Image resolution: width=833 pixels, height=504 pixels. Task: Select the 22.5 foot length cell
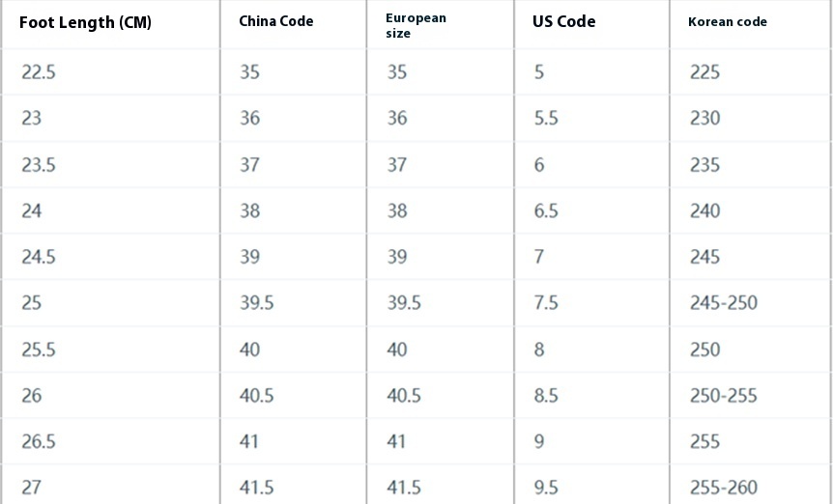click(39, 72)
